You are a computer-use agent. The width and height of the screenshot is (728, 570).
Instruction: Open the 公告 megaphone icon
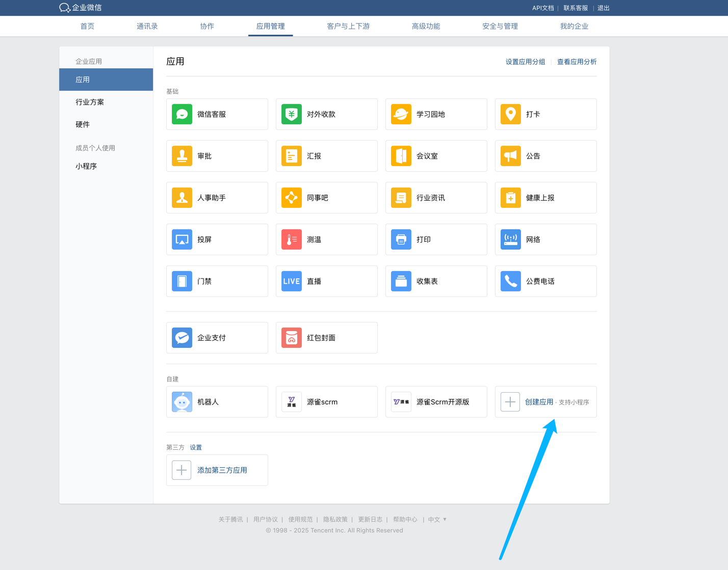pyautogui.click(x=510, y=156)
